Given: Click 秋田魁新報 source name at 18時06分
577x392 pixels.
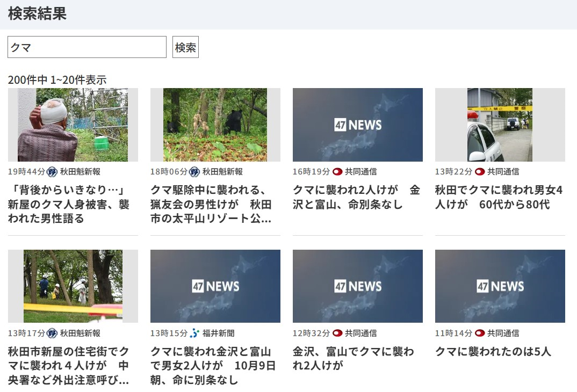Looking at the screenshot, I should (x=222, y=172).
